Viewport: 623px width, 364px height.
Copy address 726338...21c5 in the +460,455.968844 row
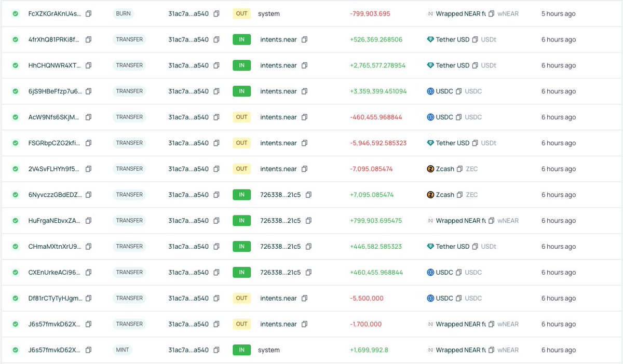click(308, 273)
